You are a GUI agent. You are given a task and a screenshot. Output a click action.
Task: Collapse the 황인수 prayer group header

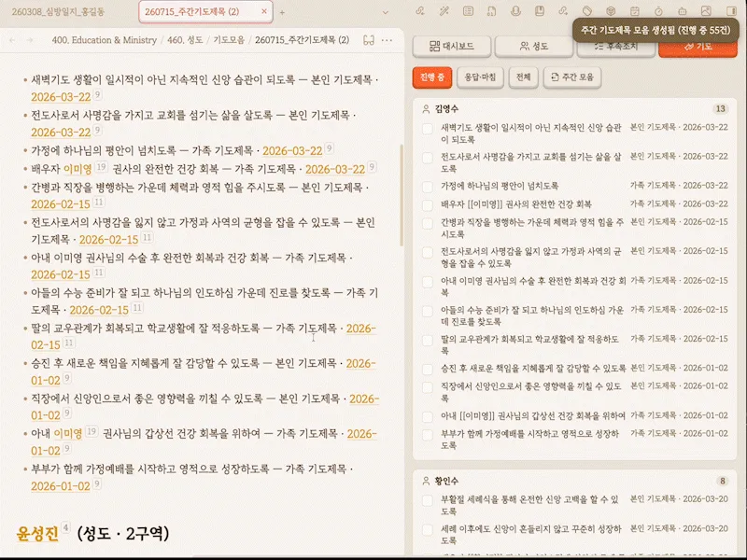click(574, 481)
